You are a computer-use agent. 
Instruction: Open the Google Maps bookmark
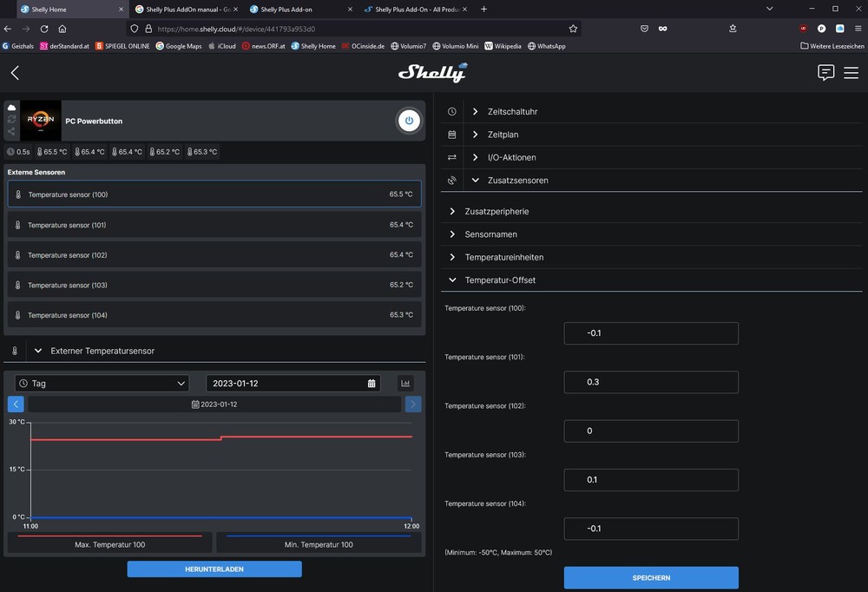179,46
